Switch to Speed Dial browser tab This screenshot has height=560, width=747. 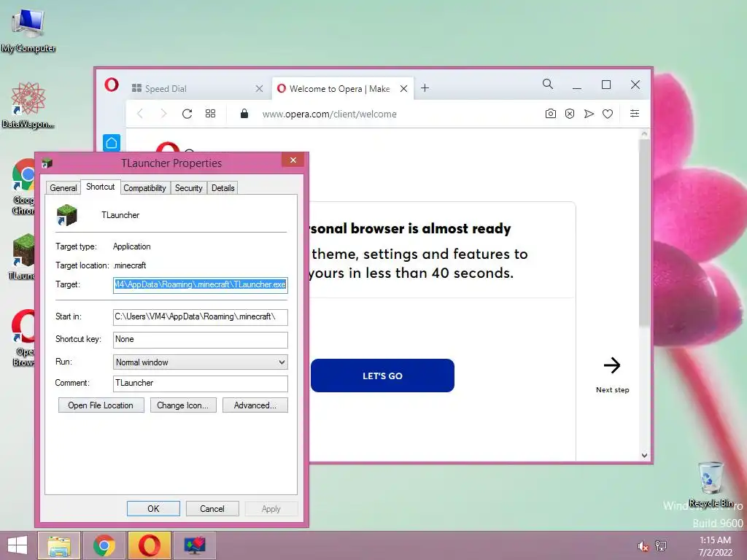click(197, 88)
